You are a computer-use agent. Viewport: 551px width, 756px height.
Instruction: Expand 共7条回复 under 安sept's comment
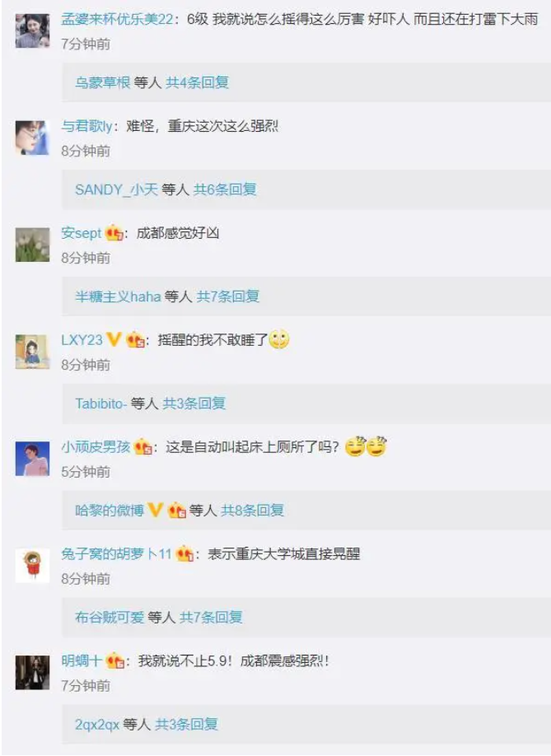(x=228, y=296)
